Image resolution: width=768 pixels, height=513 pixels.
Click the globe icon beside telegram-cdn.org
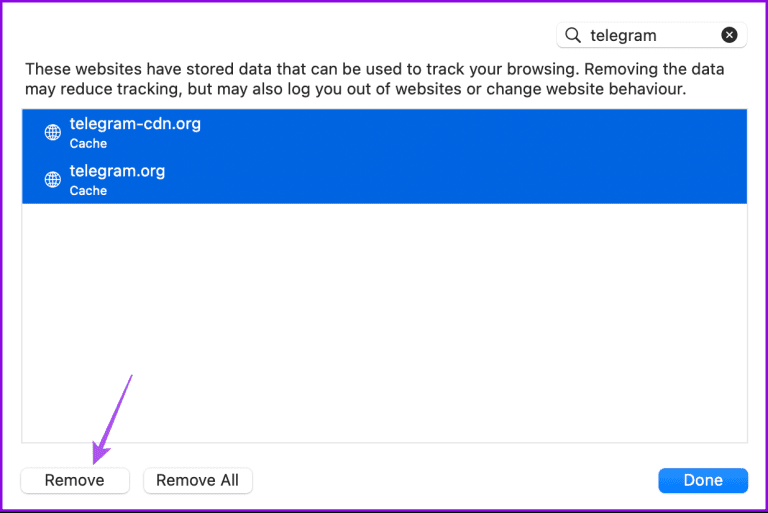pyautogui.click(x=53, y=133)
